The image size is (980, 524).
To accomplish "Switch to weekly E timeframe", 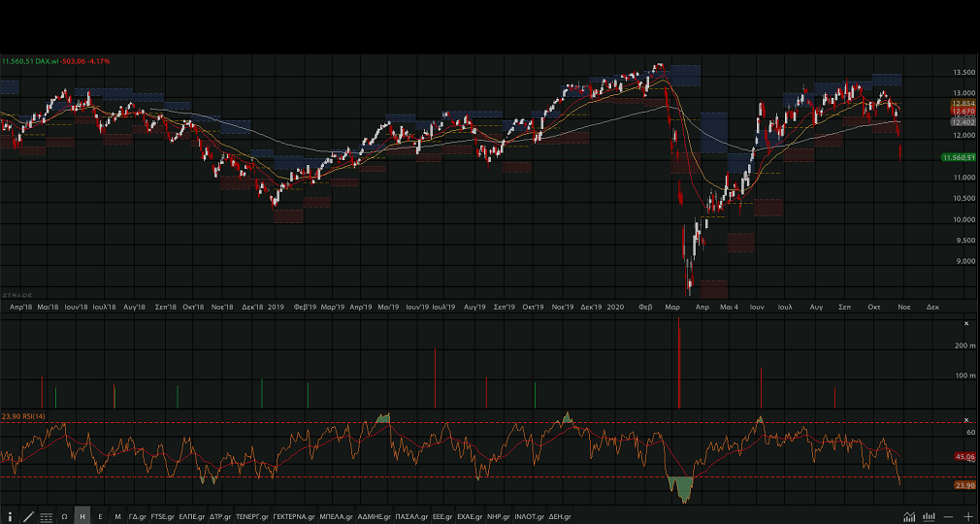I will pos(100,517).
